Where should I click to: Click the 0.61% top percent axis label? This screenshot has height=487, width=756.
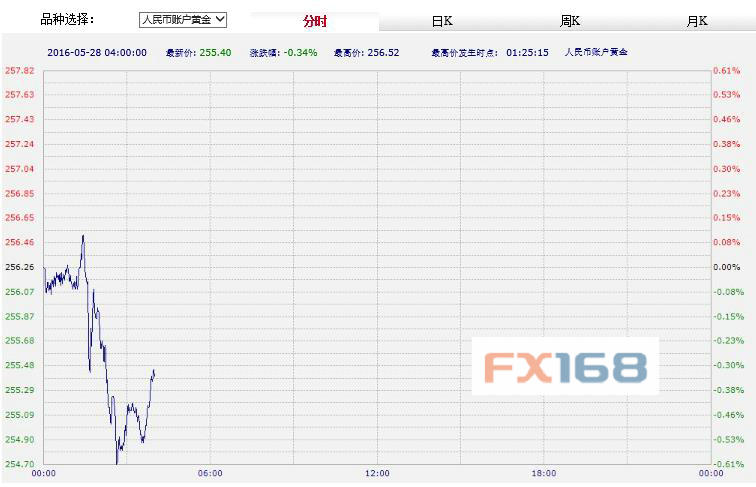point(726,71)
